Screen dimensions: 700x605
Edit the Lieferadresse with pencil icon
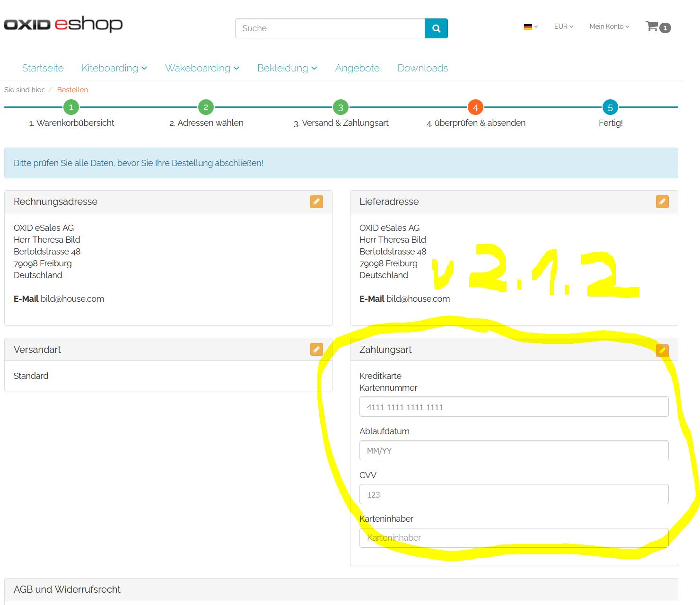click(x=662, y=202)
